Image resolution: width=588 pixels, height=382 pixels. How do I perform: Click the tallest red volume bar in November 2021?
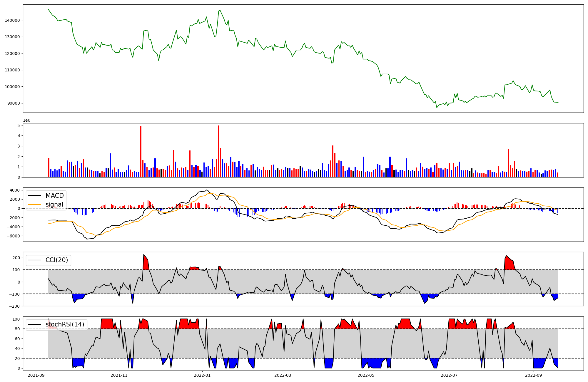pyautogui.click(x=141, y=152)
